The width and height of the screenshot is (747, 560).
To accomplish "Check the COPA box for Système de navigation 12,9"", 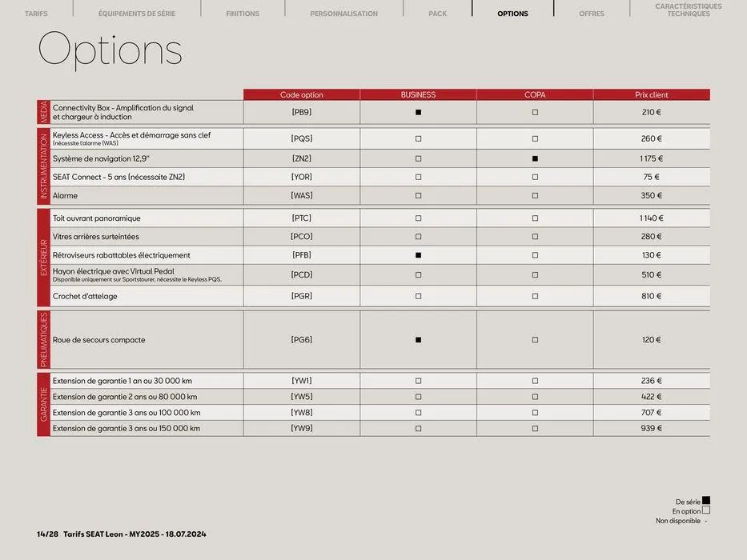I will pyautogui.click(x=534, y=158).
